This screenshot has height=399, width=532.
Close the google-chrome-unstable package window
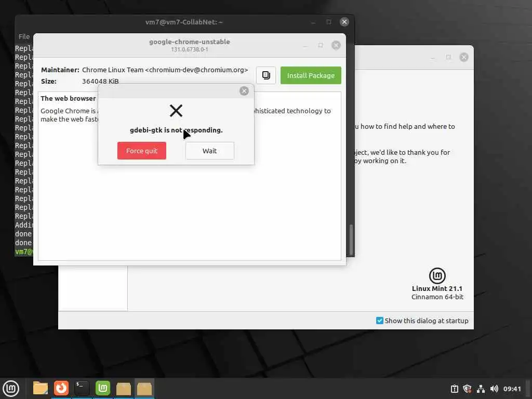336,46
